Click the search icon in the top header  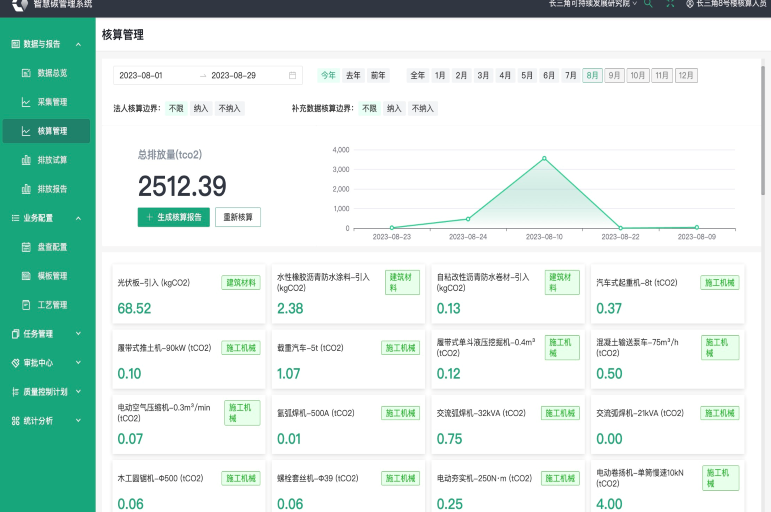(648, 4)
